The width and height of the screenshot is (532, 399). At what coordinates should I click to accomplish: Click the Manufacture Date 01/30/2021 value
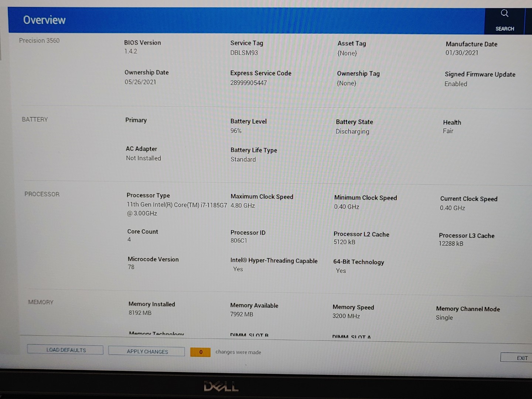461,53
